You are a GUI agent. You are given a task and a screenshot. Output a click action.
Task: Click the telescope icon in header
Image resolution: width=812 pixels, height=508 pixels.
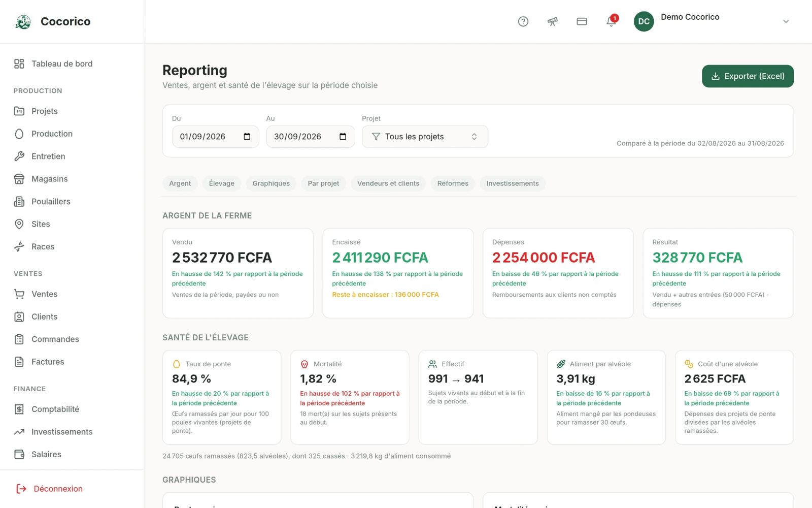pos(553,21)
